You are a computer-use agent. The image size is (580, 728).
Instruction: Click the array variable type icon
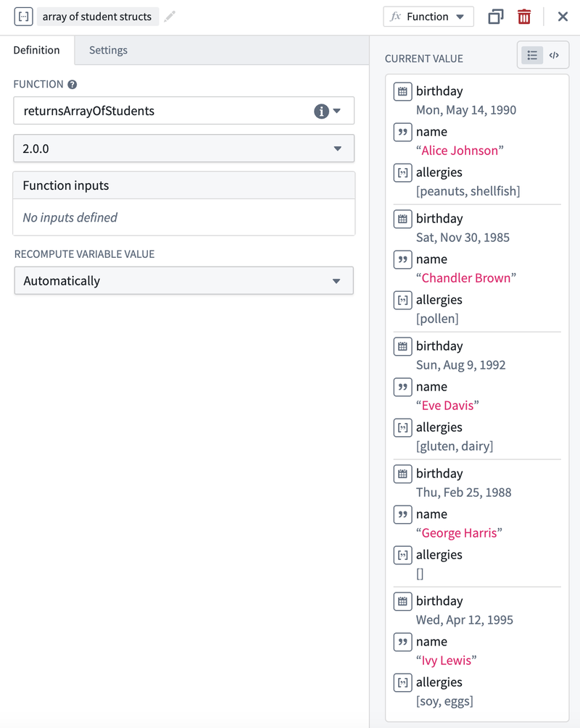[x=23, y=17]
